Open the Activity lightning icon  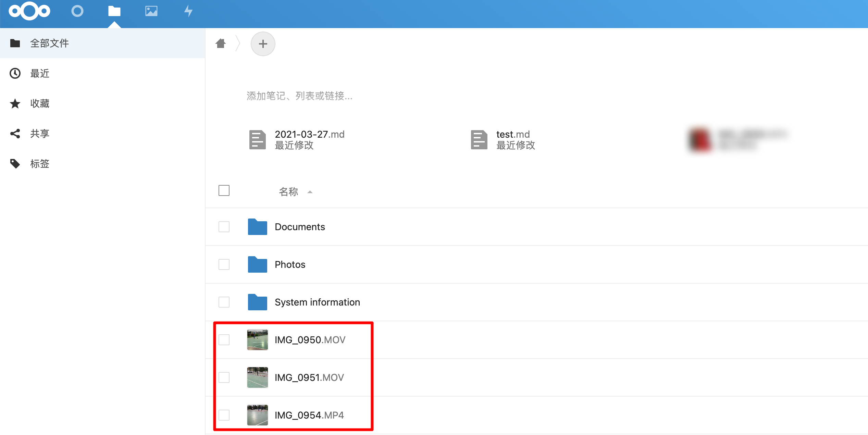[x=188, y=11]
